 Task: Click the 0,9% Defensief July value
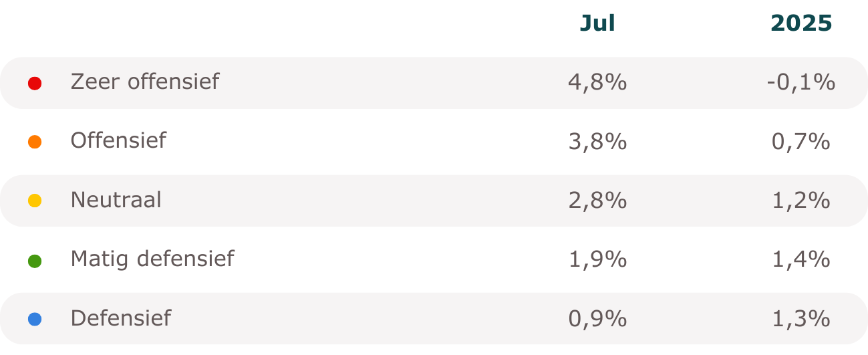[x=597, y=319]
